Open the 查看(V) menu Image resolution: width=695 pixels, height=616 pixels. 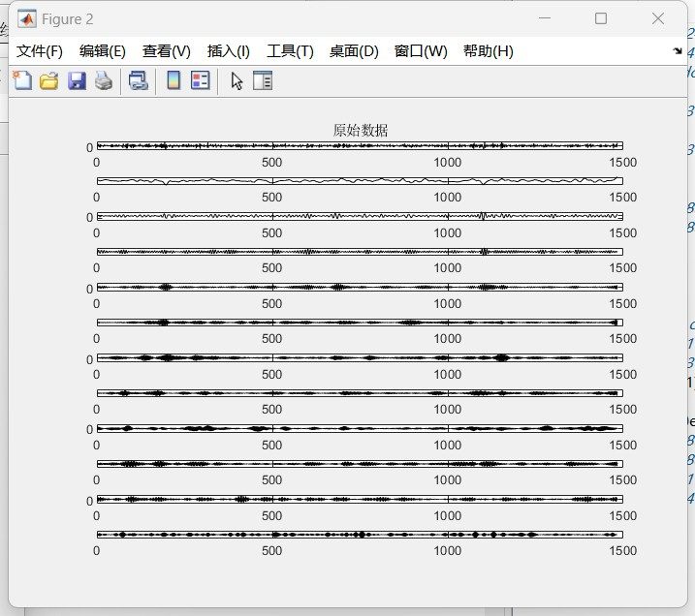(167, 51)
